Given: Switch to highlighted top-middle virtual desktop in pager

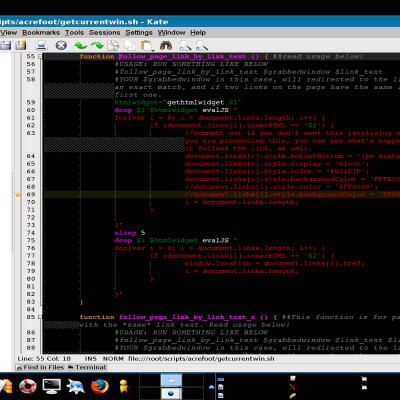Looking at the screenshot, I should [x=171, y=380].
